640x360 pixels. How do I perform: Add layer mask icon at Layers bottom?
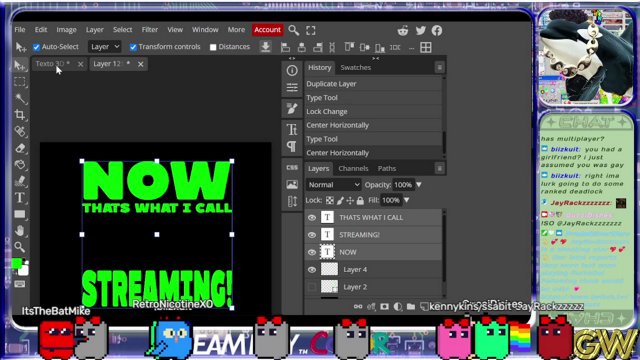pyautogui.click(x=384, y=306)
